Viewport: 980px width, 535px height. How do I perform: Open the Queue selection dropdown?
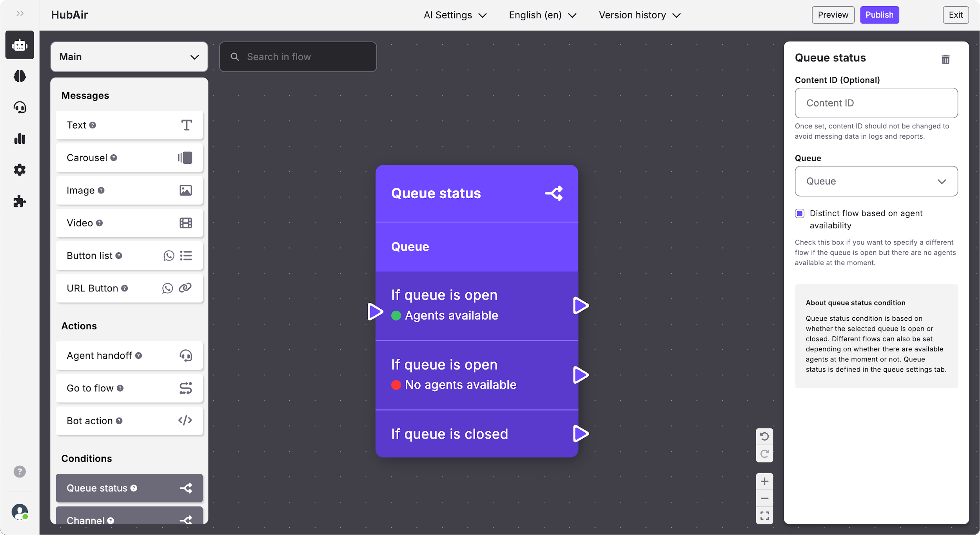[876, 181]
